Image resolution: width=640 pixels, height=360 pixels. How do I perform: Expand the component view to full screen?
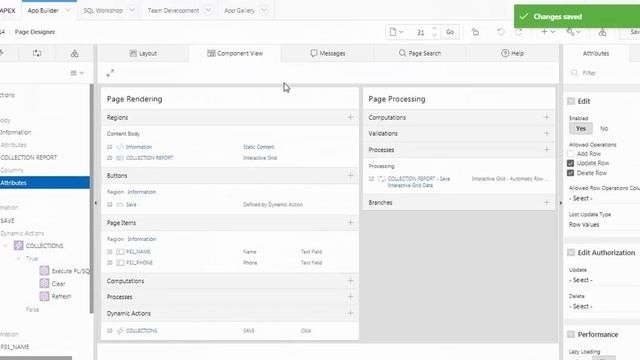[110, 73]
